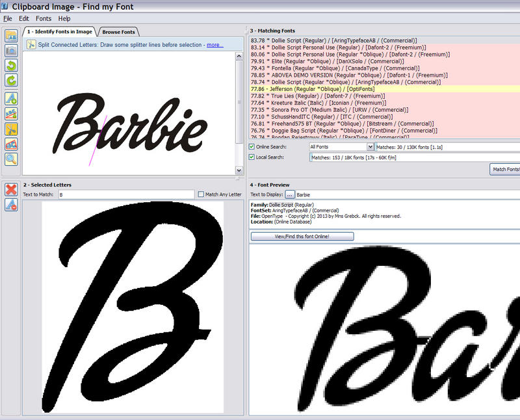Click the remove letter selection icon
This screenshot has width=520, height=420.
11,205
